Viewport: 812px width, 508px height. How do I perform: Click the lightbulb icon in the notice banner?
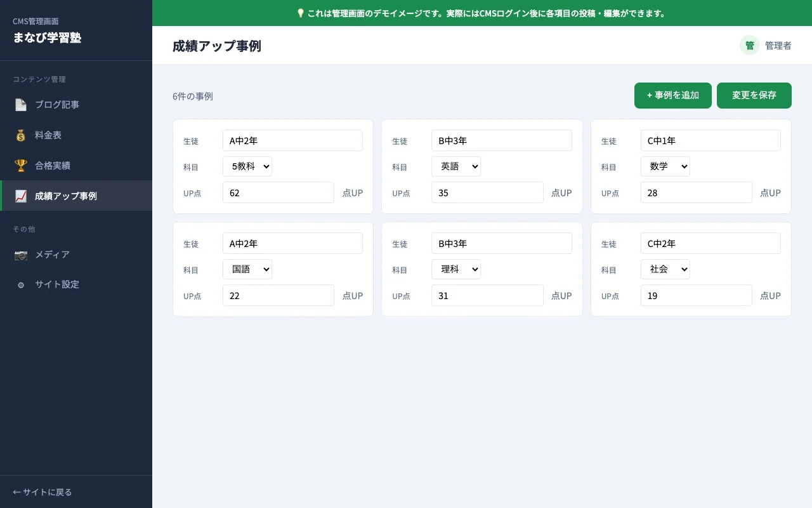pos(301,13)
